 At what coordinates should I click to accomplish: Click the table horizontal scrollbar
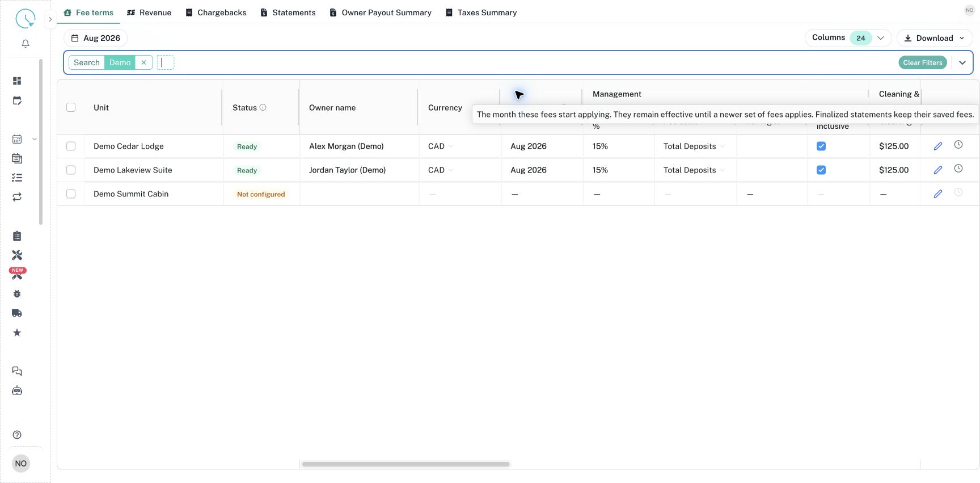(406, 464)
